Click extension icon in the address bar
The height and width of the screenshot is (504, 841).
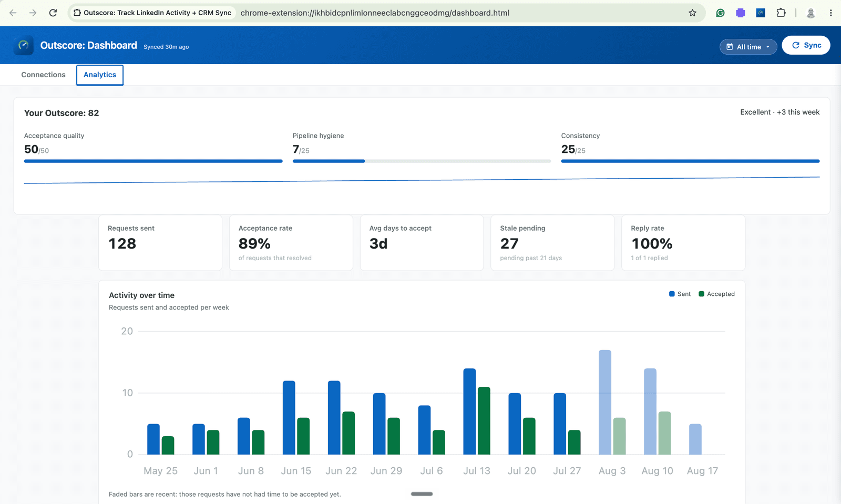[77, 13]
